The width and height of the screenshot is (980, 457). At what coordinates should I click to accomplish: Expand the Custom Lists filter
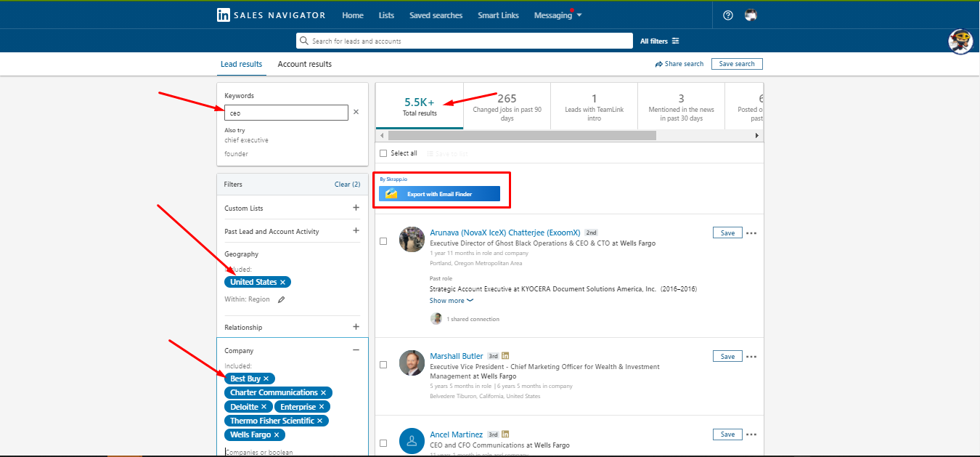point(356,208)
